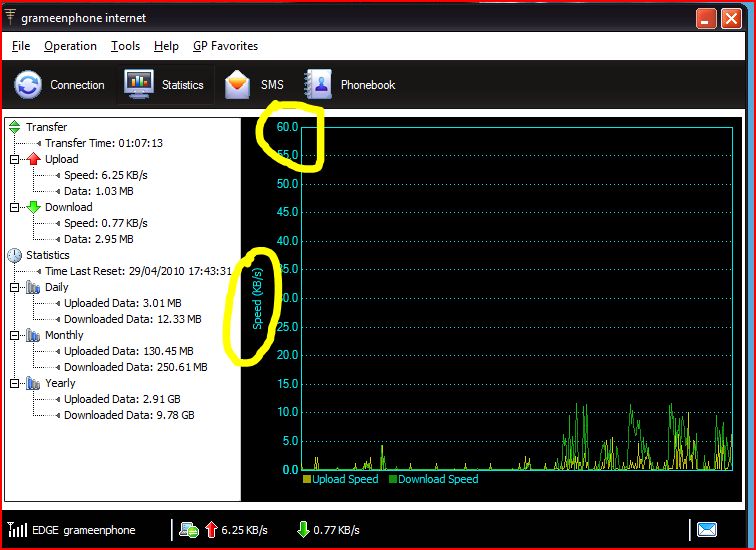
Task: Minimize the grameenphone internet window
Action: [706, 19]
